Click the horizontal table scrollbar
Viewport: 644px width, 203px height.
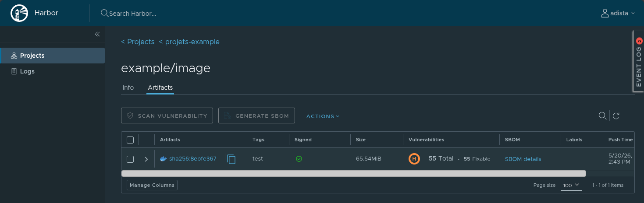(x=353, y=173)
